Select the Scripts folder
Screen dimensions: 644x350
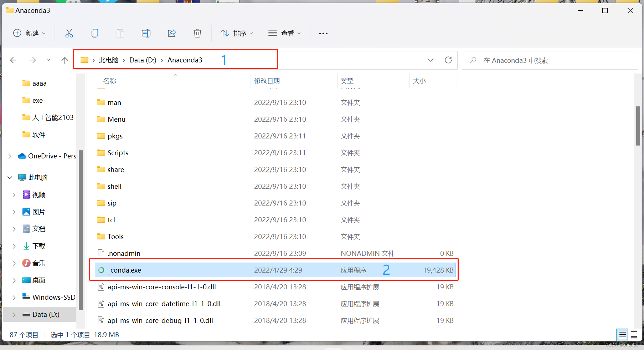coord(118,153)
